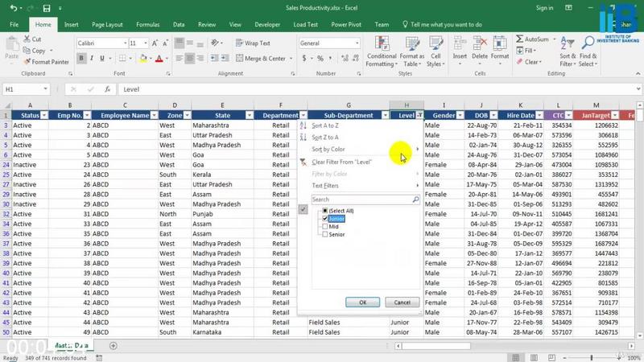Click the horizontal scrollbar thumb
Viewport: 644px width, 362px height.
tap(436, 346)
